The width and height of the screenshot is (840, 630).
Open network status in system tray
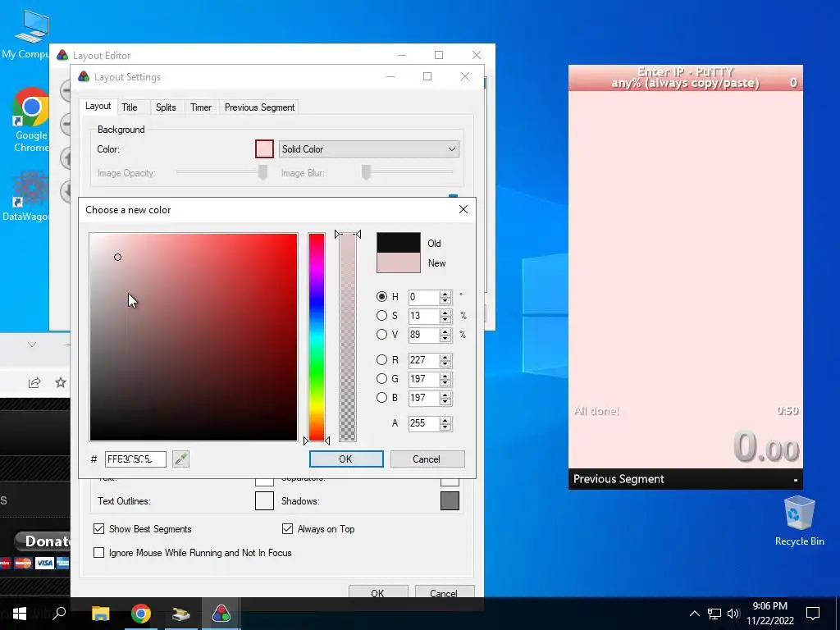[x=714, y=614]
